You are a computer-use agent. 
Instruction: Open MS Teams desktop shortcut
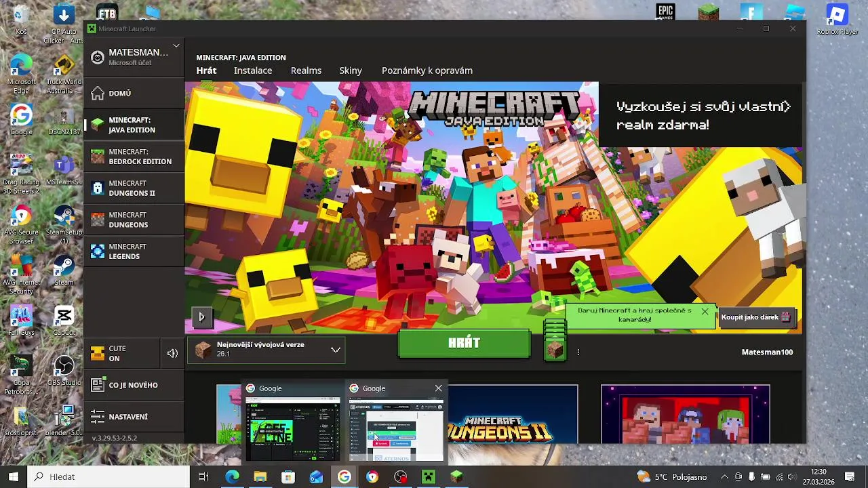pyautogui.click(x=63, y=170)
